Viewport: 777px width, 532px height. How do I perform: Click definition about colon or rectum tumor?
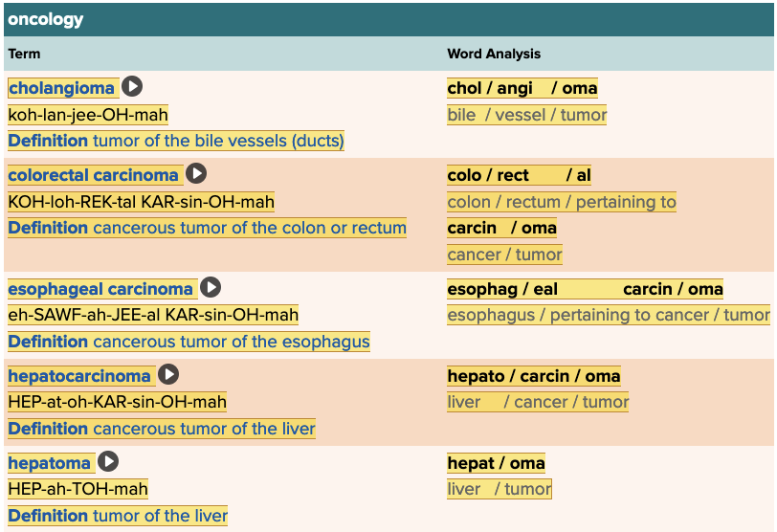click(207, 228)
